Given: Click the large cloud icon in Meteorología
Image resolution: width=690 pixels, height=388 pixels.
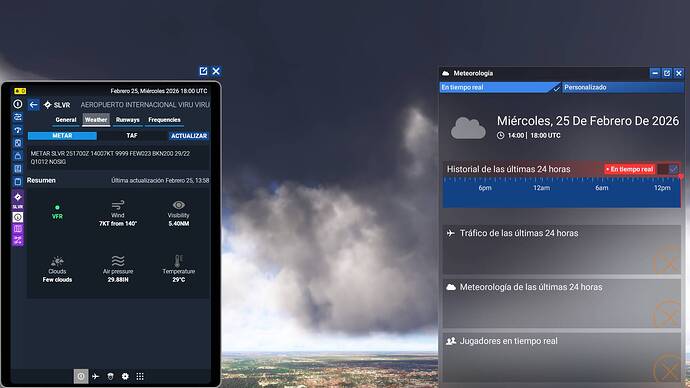Looking at the screenshot, I should pos(468,128).
